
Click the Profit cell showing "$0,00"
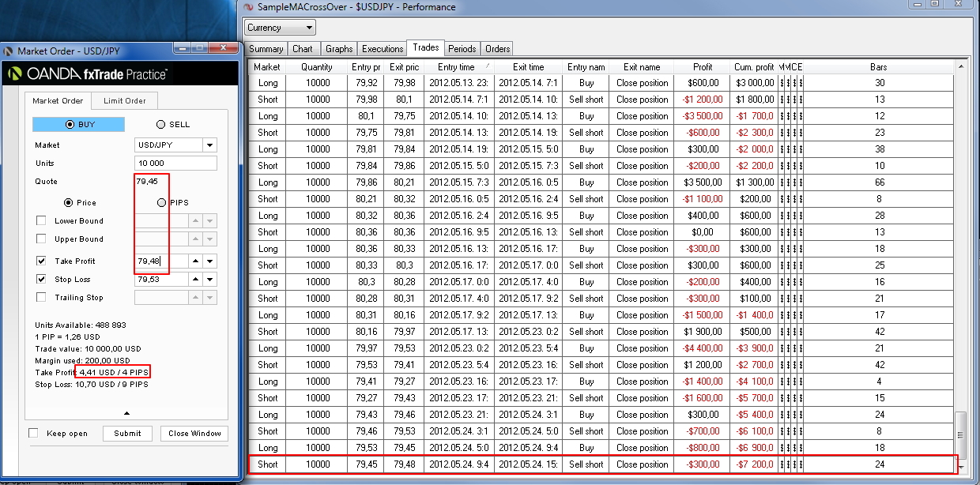point(703,232)
